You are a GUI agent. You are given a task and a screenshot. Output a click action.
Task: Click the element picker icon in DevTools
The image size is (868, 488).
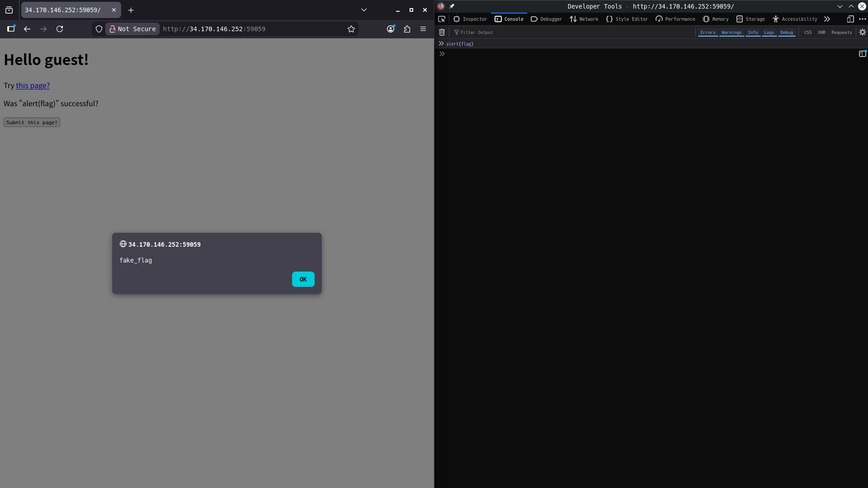pyautogui.click(x=442, y=19)
